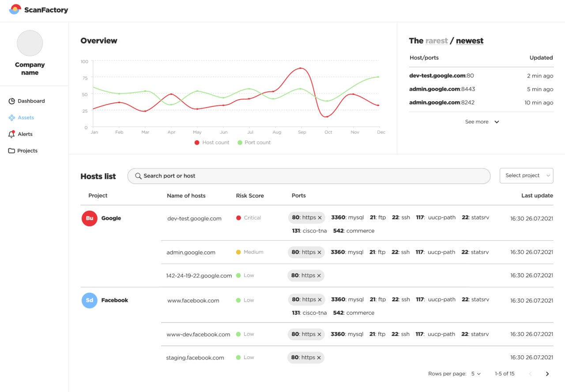Open the Select project dropdown
The width and height of the screenshot is (565, 392).
(x=527, y=175)
